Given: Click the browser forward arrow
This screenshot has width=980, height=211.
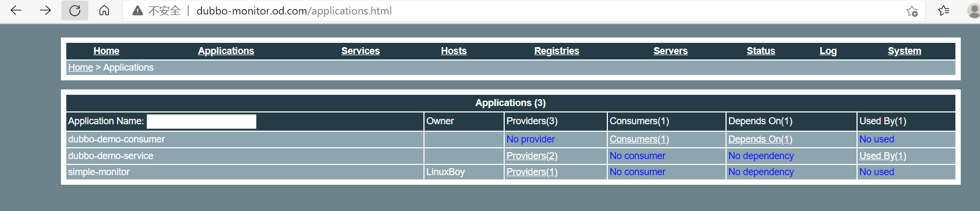Looking at the screenshot, I should click(45, 10).
